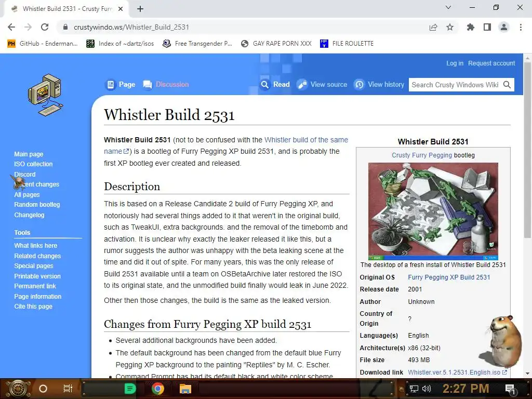Click Cite this page link

click(x=33, y=307)
